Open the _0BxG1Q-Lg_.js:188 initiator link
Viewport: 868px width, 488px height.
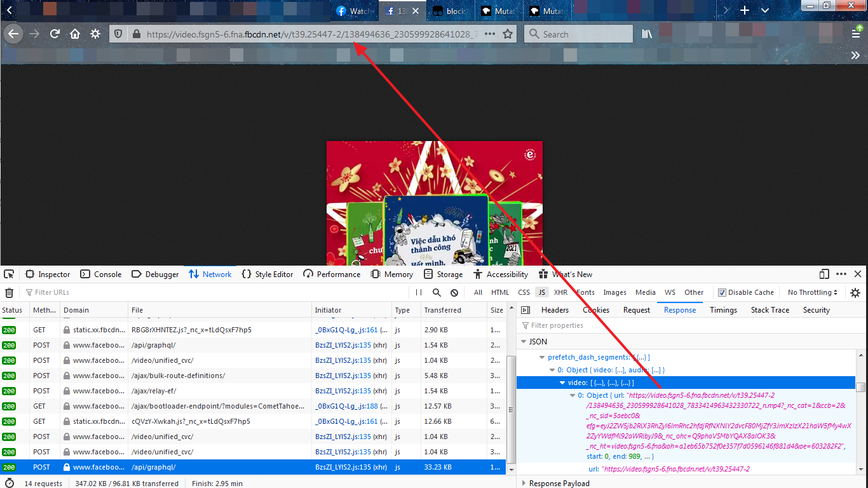[x=346, y=406]
